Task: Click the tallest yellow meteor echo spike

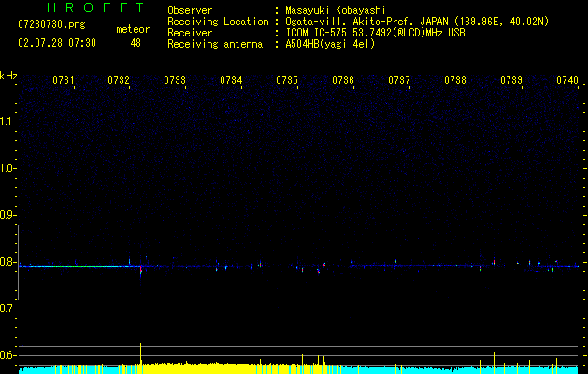Action: tap(140, 358)
